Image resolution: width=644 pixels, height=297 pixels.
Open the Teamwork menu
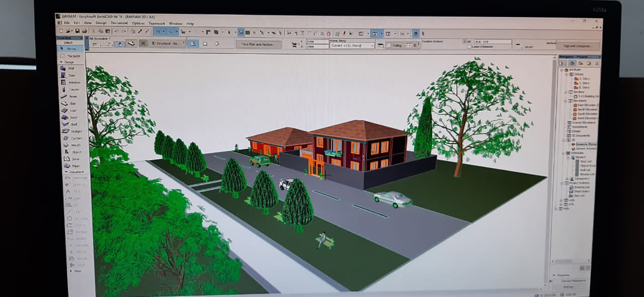[156, 23]
